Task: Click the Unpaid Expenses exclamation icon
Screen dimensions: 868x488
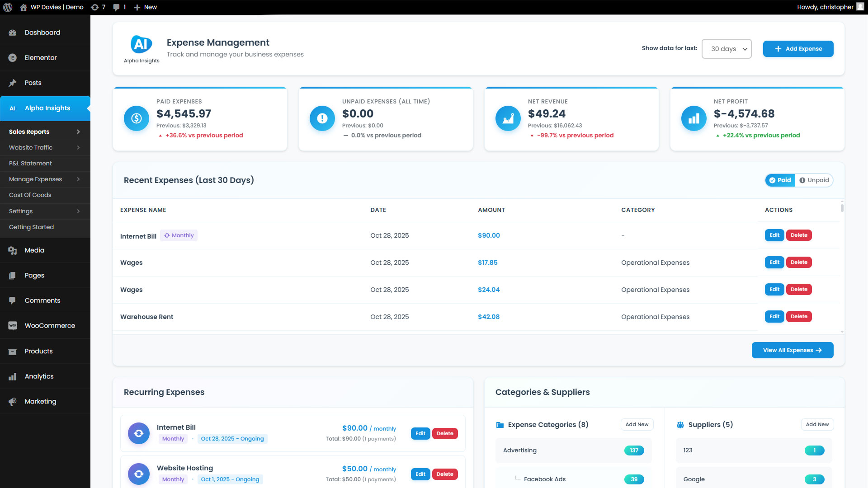Action: [x=322, y=118]
